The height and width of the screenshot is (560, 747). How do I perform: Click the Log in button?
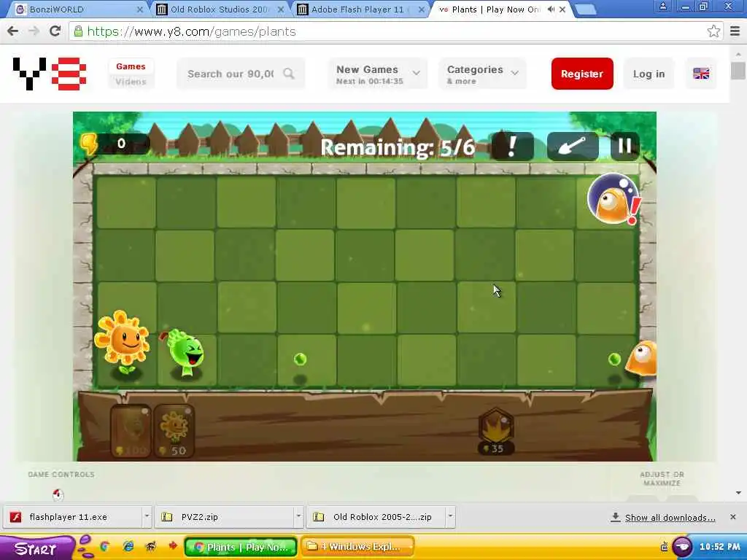[x=649, y=74]
